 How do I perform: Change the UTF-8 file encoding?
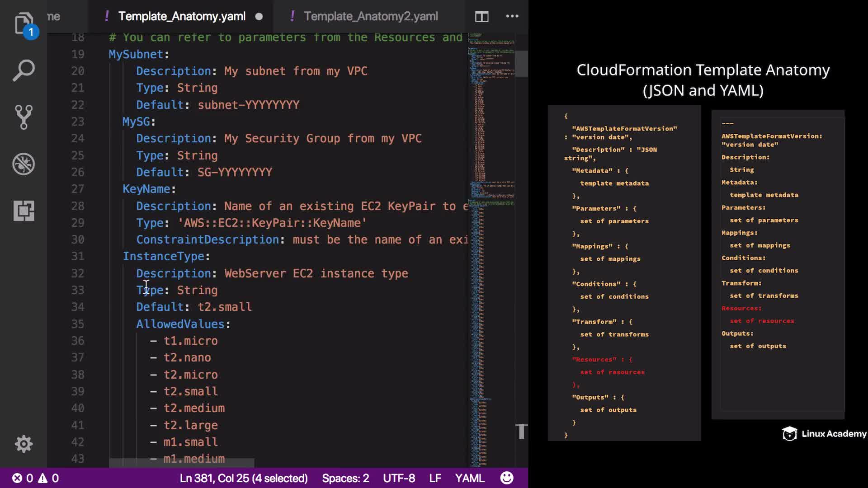pos(399,478)
